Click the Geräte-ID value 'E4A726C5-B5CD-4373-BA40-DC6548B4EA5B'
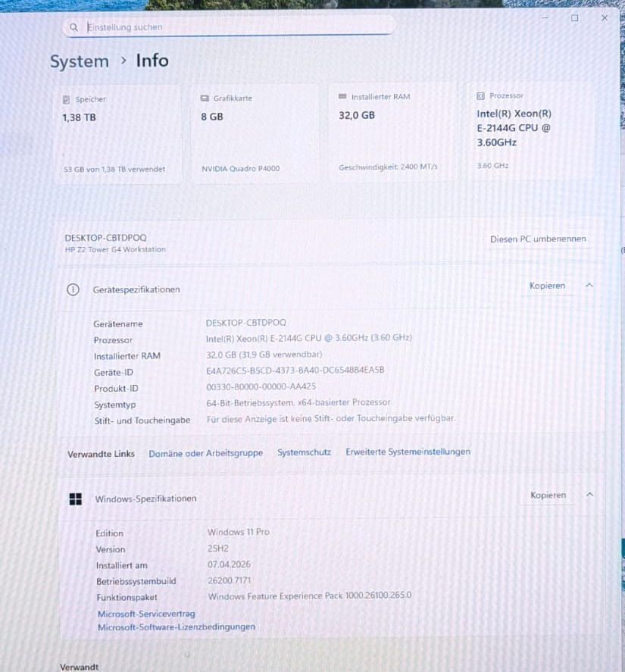Viewport: 625px width, 672px height. point(295,370)
